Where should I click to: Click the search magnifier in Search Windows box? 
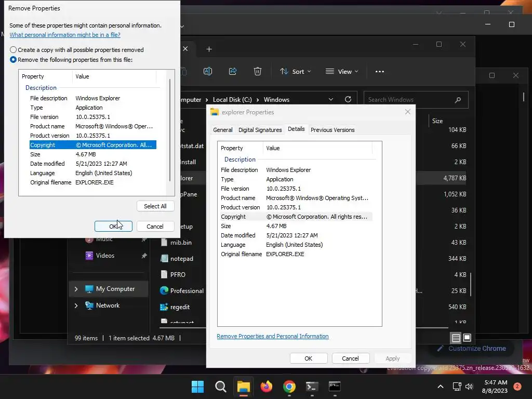click(458, 100)
